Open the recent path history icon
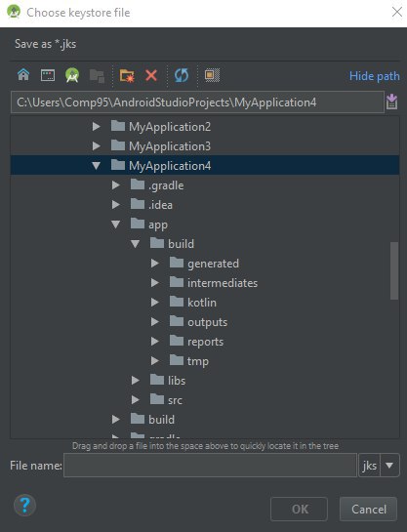Image resolution: width=407 pixels, height=532 pixels. (x=391, y=102)
